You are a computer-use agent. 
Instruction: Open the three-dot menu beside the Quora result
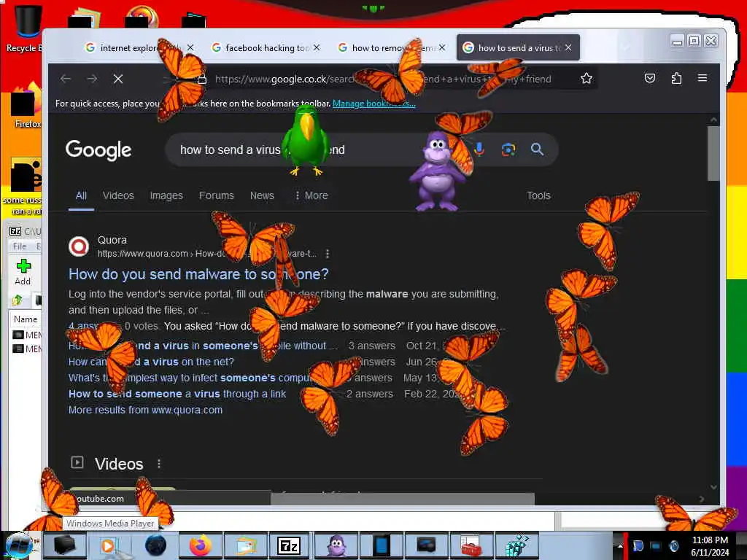click(x=328, y=254)
